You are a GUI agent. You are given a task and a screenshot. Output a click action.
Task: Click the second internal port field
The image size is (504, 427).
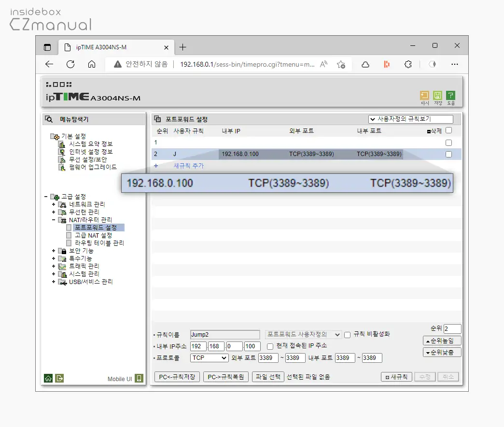pos(372,358)
